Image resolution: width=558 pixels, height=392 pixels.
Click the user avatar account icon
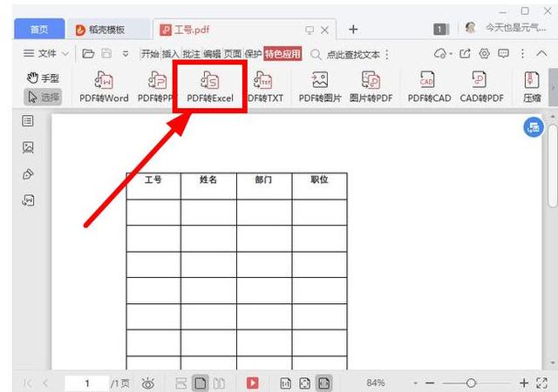click(471, 28)
